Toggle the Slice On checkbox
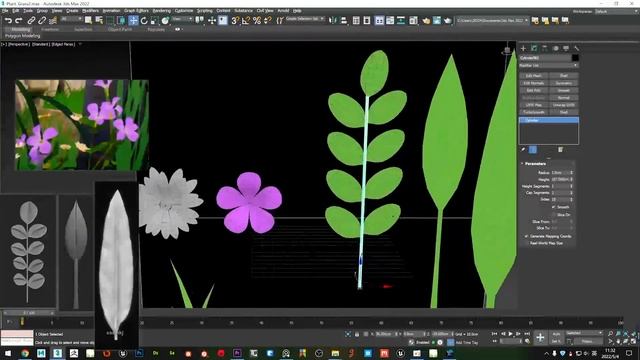 click(x=554, y=214)
